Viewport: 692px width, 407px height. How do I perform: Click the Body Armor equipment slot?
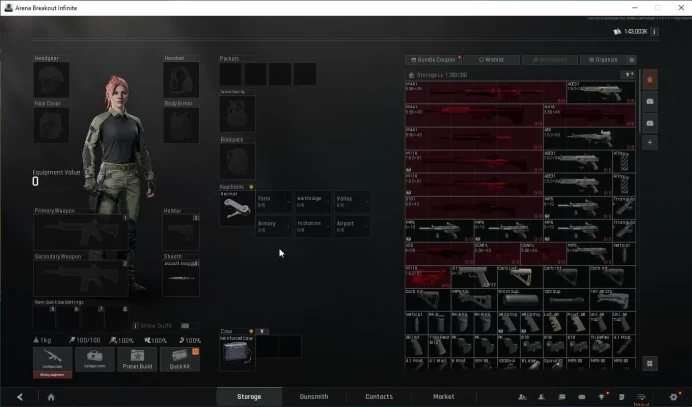coord(181,125)
